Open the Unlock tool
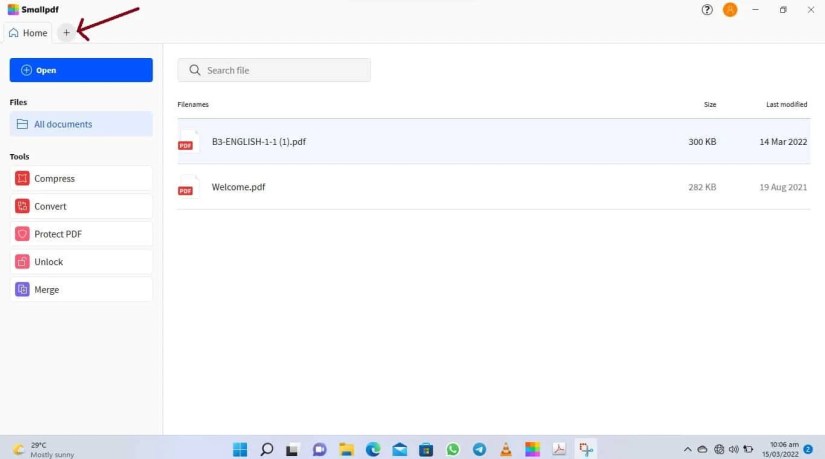This screenshot has height=459, width=825. click(81, 262)
